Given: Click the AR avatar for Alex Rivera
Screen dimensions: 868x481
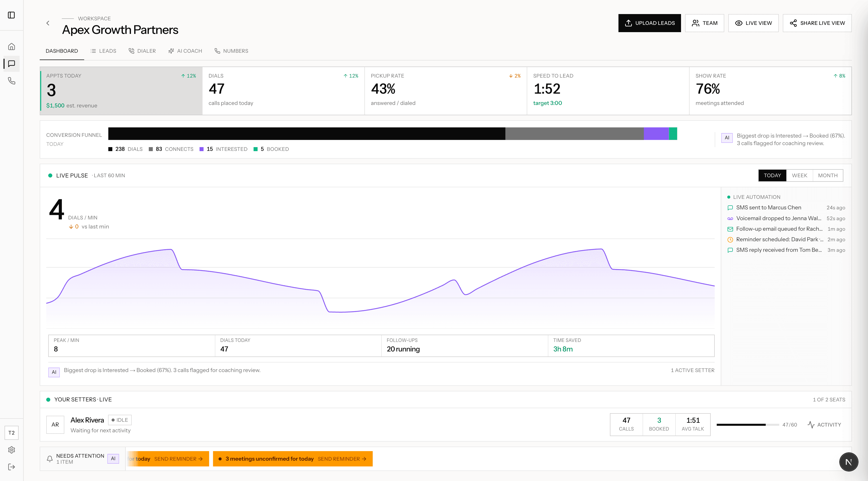Looking at the screenshot, I should coord(55,425).
